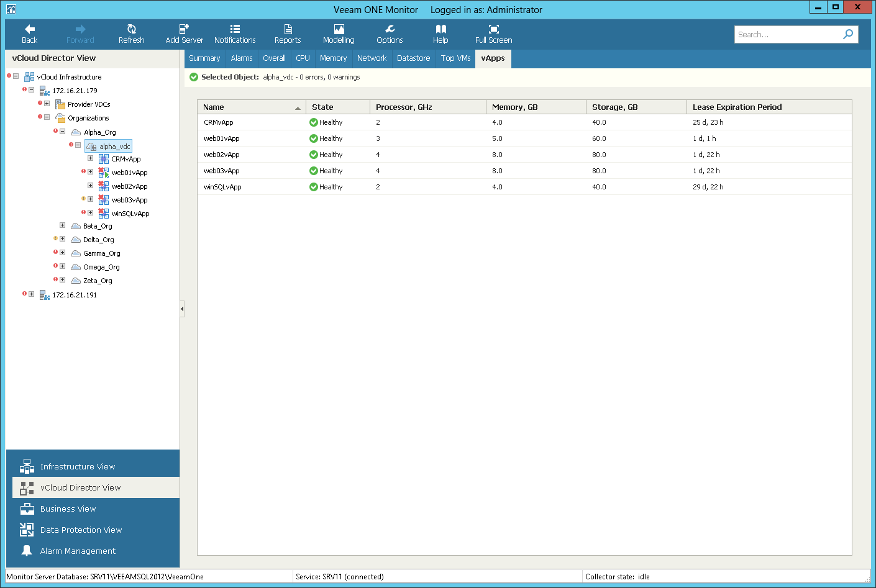Sort by Lease Expiration Period column
Screen dimensions: 876x588
point(769,107)
